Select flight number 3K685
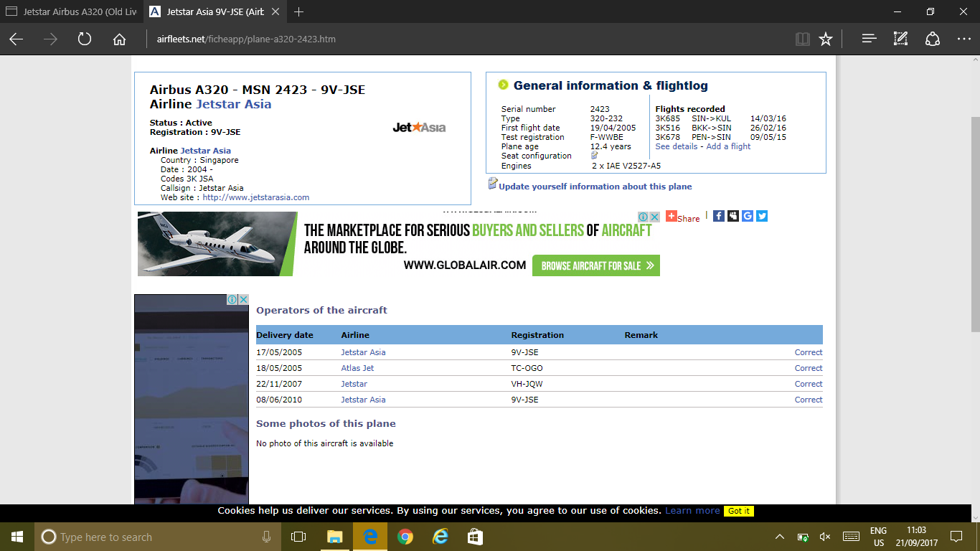The width and height of the screenshot is (980, 551). pyautogui.click(x=667, y=118)
